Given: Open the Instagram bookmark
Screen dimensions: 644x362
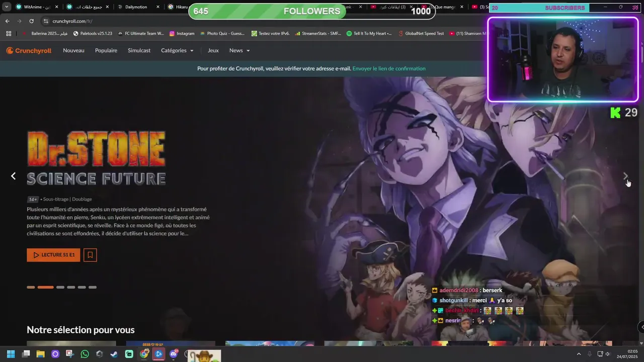Looking at the screenshot, I should (x=182, y=33).
